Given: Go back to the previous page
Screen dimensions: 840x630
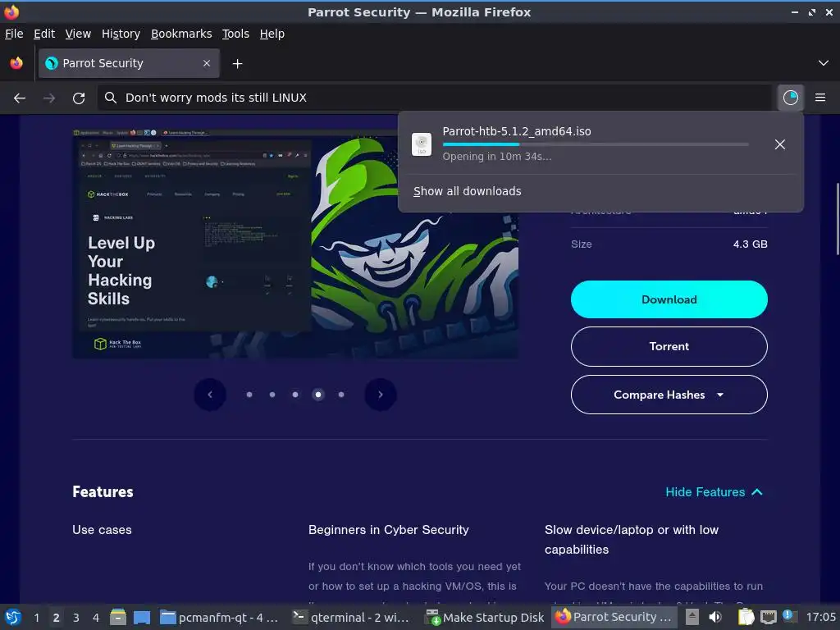Looking at the screenshot, I should [x=20, y=98].
